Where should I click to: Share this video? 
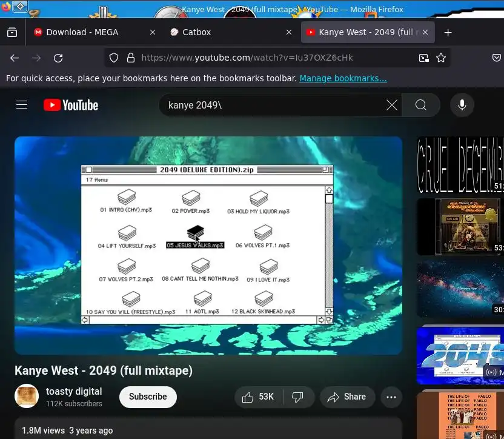(x=347, y=397)
